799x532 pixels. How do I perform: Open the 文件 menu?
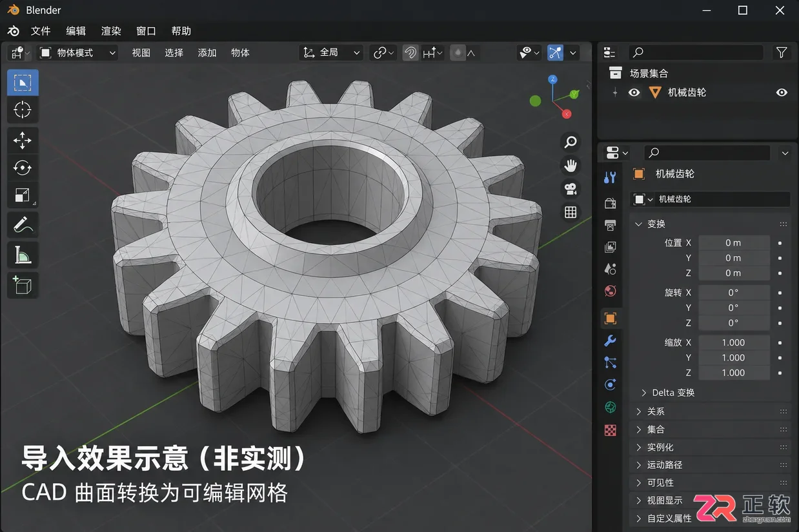(x=41, y=31)
